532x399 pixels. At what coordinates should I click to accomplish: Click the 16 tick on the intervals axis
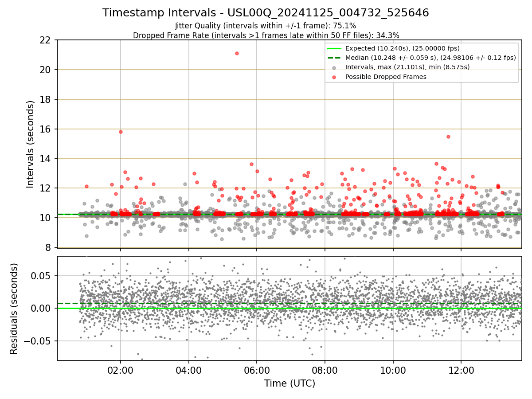(45, 129)
